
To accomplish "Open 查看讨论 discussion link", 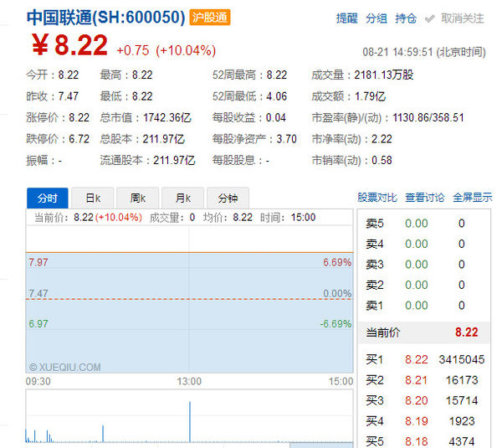I will pyautogui.click(x=425, y=198).
